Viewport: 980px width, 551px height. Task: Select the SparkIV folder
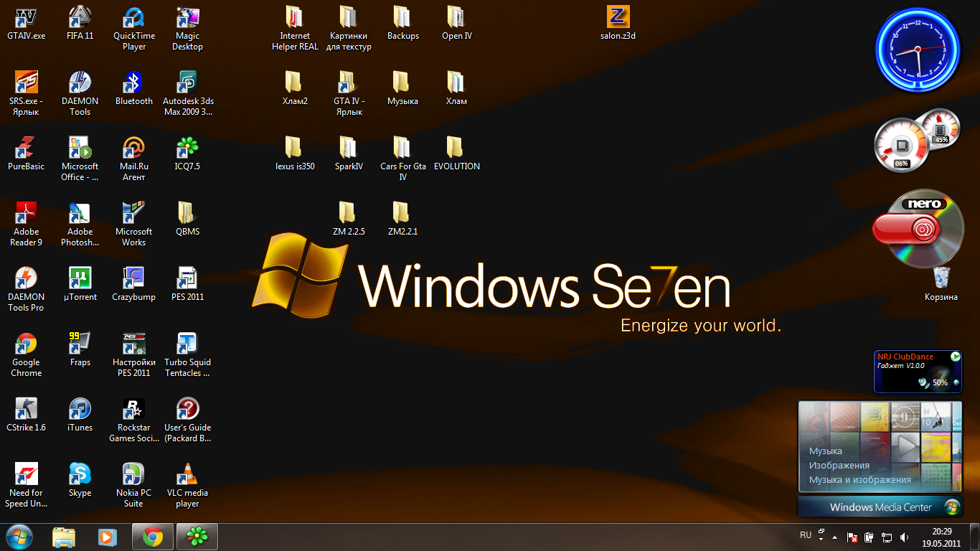click(x=349, y=154)
